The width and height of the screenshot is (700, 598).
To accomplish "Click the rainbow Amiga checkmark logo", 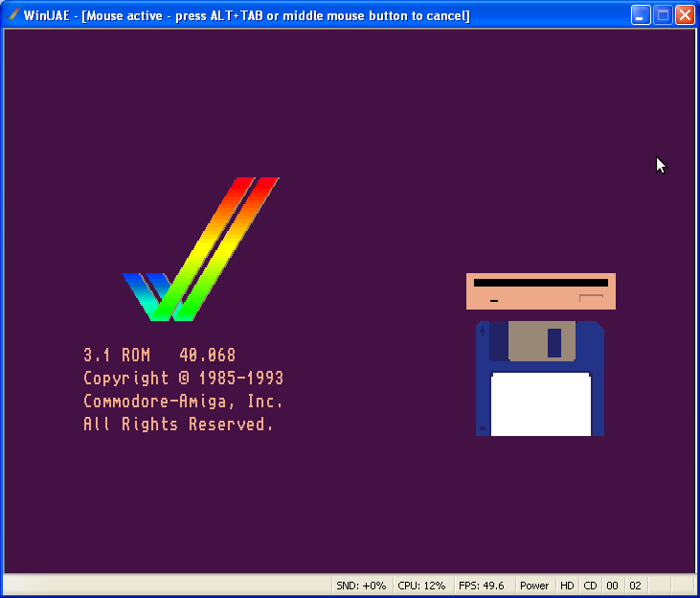I will 200,249.
